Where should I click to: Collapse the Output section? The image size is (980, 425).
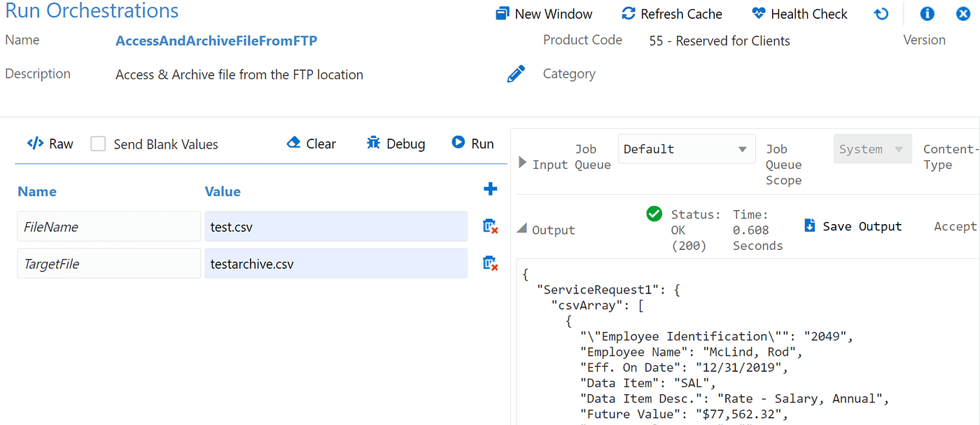click(523, 229)
